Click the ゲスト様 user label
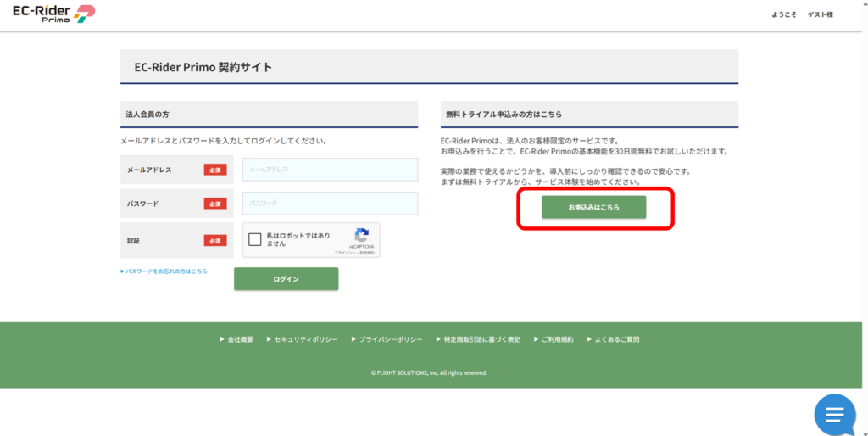 point(820,14)
